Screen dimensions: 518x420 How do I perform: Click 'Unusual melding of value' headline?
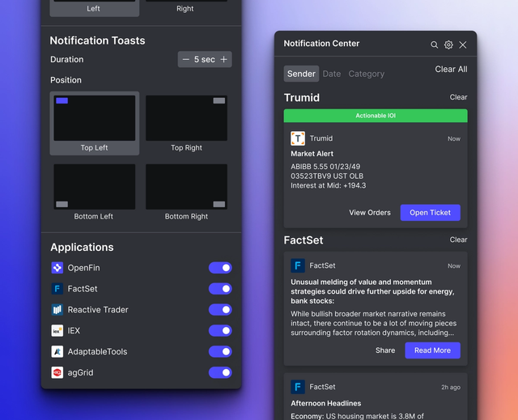click(x=372, y=291)
